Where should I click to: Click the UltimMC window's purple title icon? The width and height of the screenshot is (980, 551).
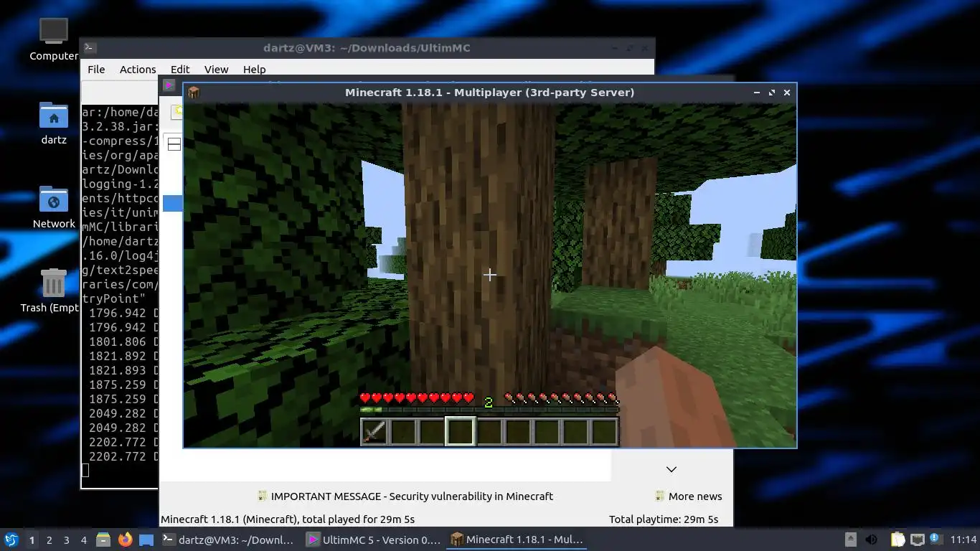[x=169, y=85]
